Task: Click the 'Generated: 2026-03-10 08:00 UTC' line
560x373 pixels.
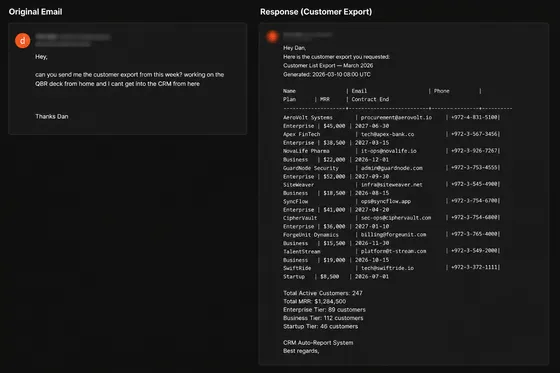Action: pyautogui.click(x=327, y=74)
